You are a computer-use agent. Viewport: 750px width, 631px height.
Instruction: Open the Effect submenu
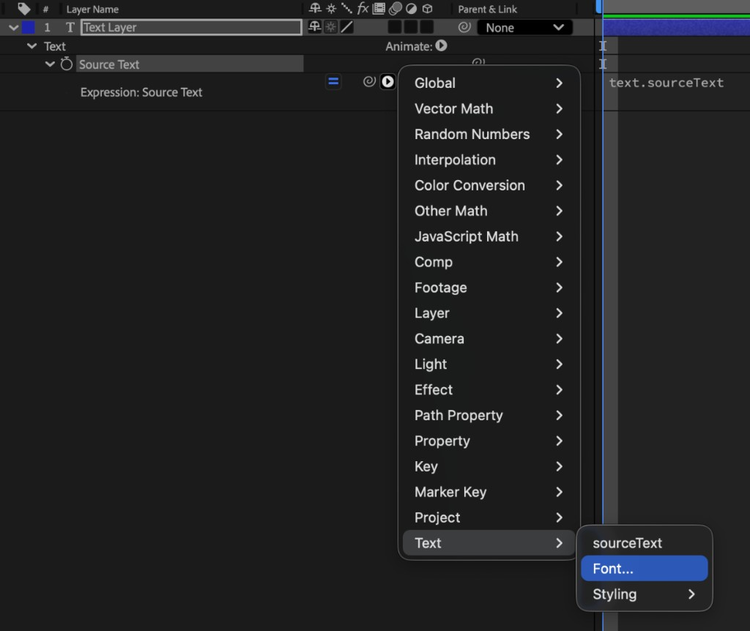(x=488, y=390)
